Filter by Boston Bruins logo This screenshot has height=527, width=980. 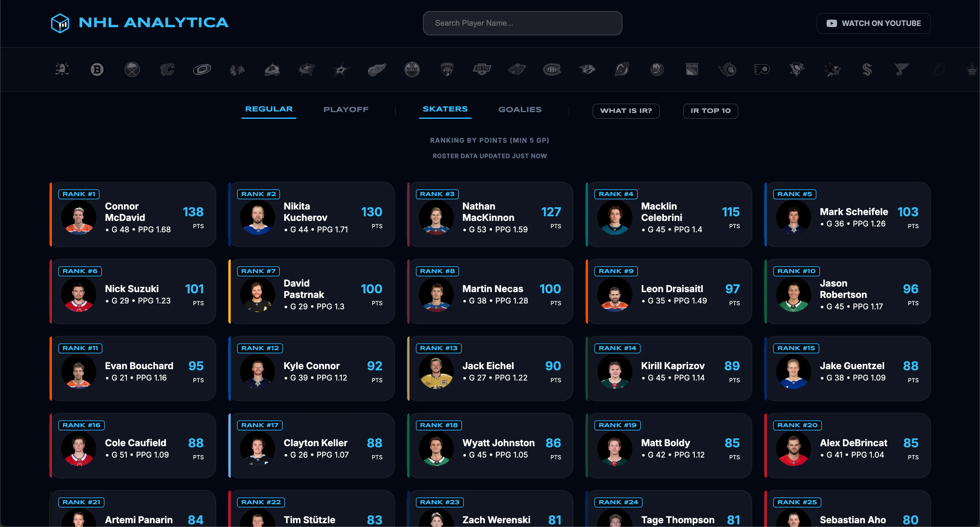click(97, 70)
